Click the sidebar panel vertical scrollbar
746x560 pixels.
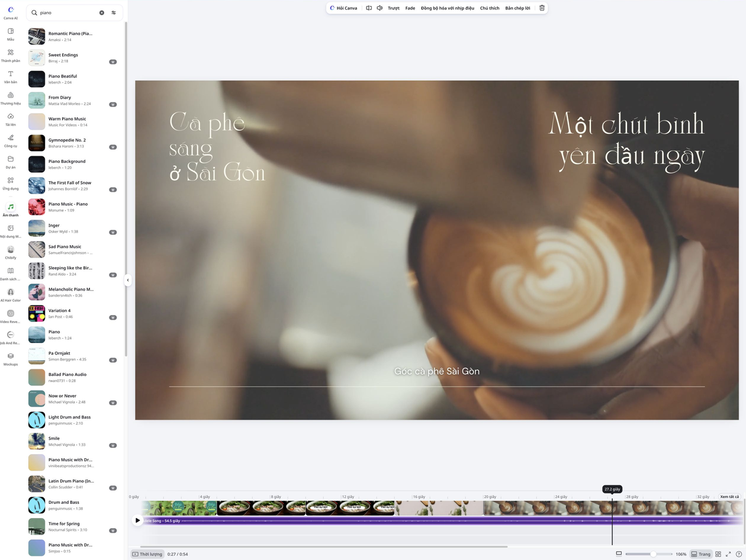(x=126, y=189)
